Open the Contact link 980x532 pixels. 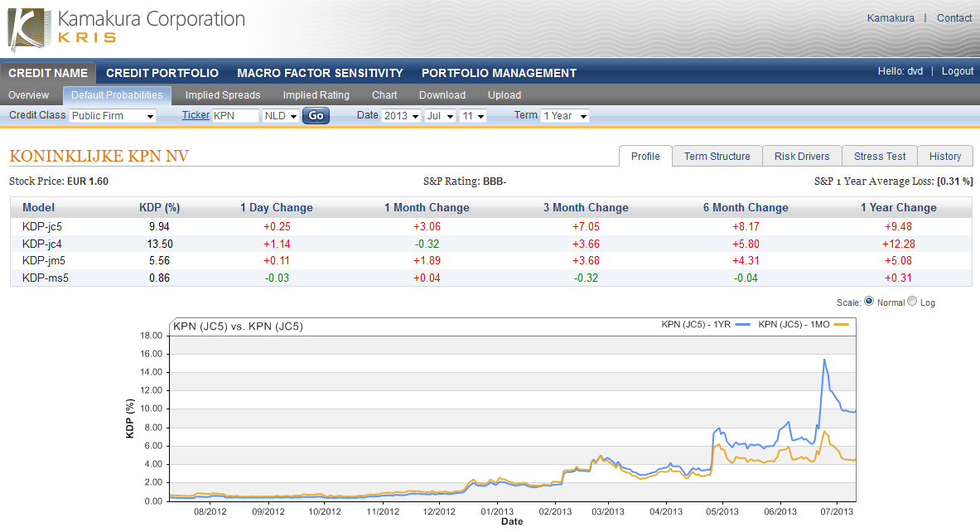pyautogui.click(x=954, y=18)
